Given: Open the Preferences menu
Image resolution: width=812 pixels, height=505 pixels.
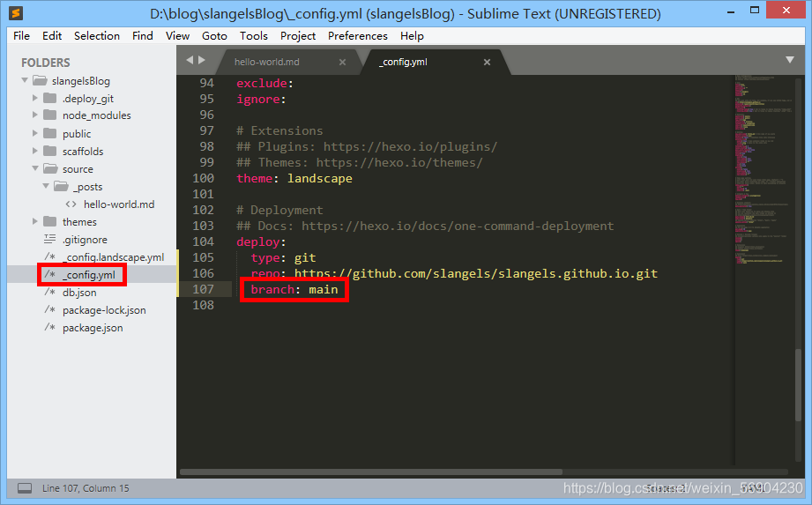Looking at the screenshot, I should [358, 36].
